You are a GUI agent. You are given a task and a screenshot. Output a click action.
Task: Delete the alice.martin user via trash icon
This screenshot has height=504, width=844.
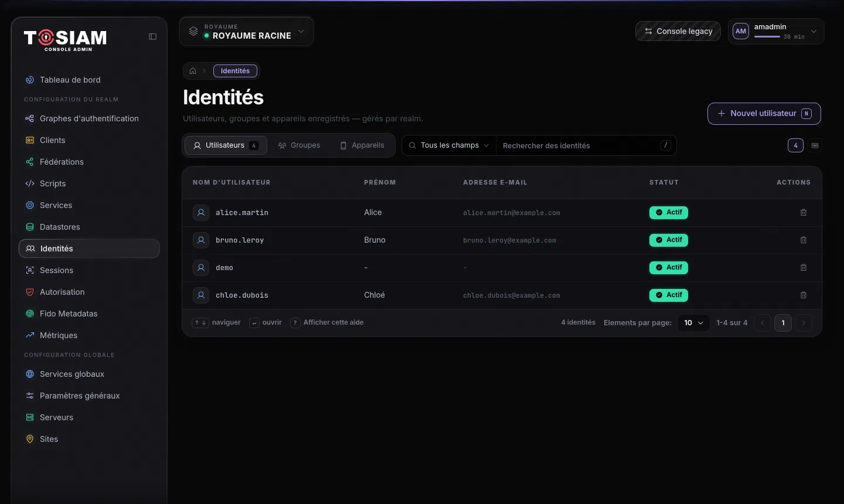coord(804,213)
